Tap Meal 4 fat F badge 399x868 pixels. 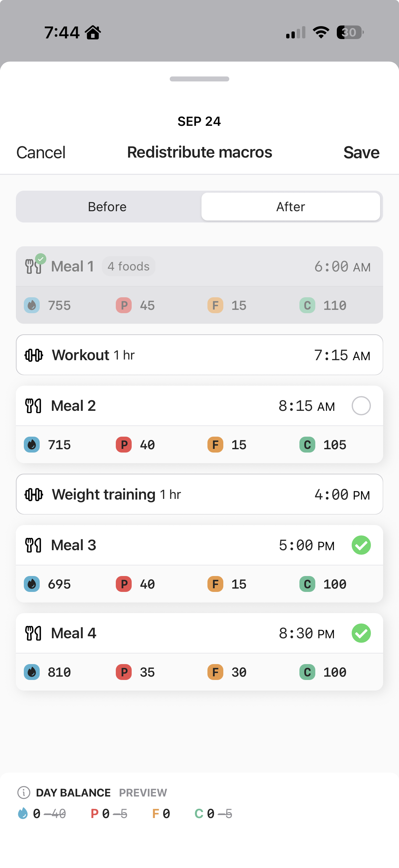point(215,672)
